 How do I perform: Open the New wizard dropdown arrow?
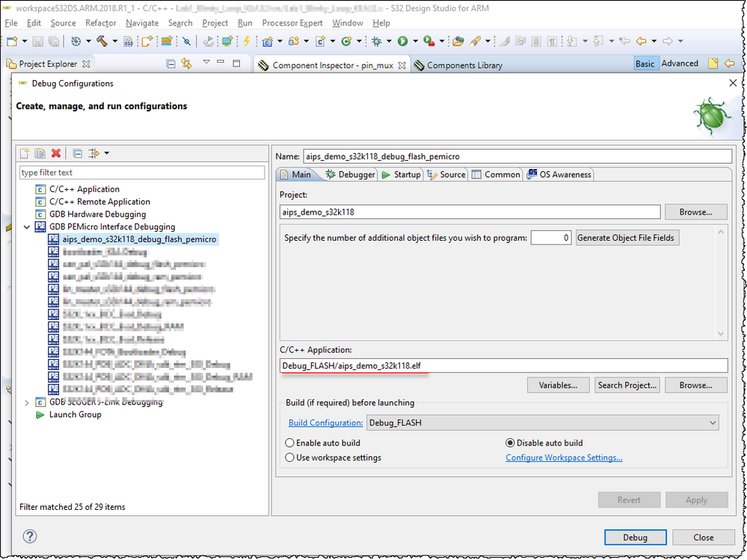pos(24,41)
